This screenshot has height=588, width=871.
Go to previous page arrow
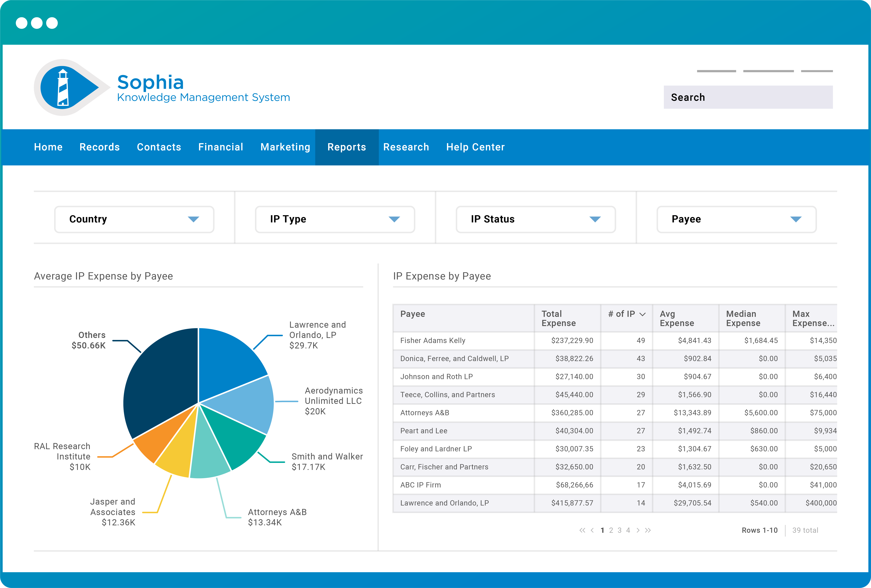click(x=592, y=530)
